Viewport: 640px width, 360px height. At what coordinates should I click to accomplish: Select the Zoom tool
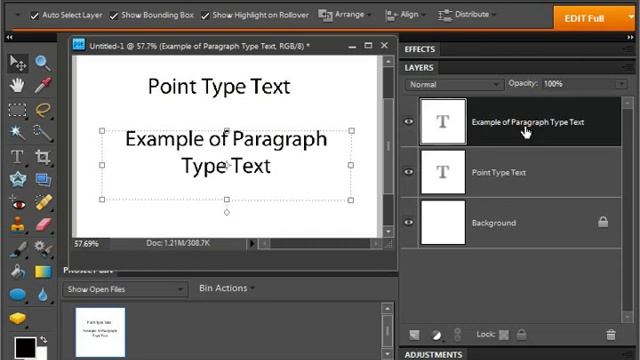pyautogui.click(x=42, y=63)
